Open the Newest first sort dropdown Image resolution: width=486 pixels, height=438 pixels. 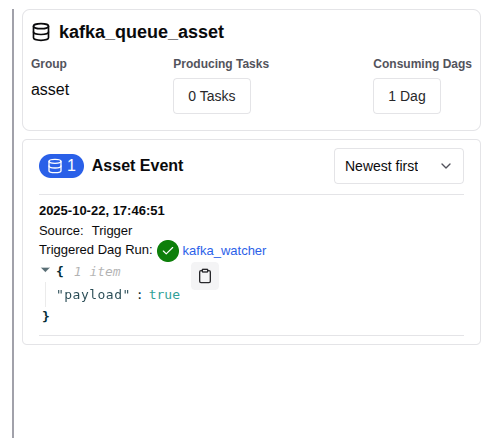pyautogui.click(x=399, y=166)
